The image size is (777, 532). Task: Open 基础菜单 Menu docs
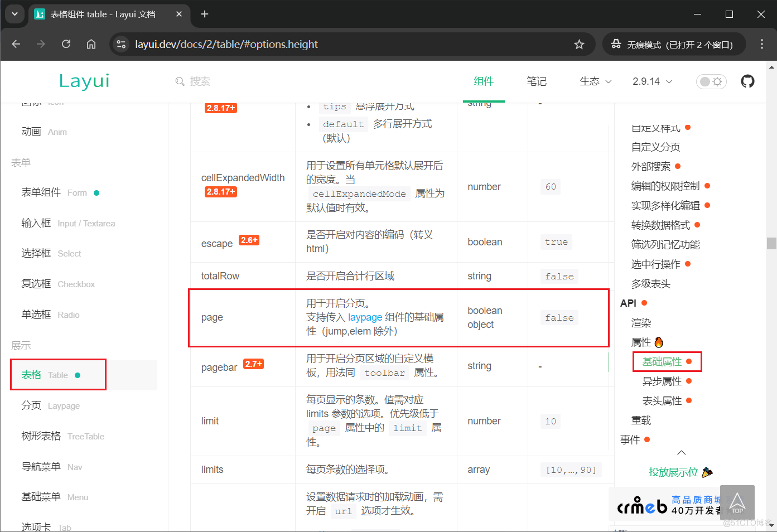(55, 497)
